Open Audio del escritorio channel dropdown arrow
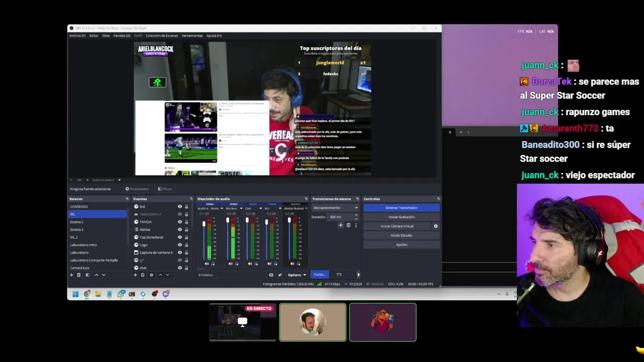 pyautogui.click(x=221, y=208)
